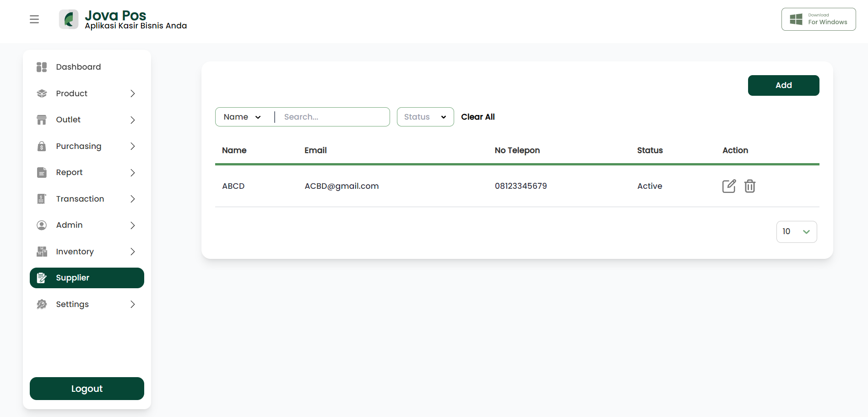
Task: Click the Transaction receipt icon
Action: click(42, 199)
